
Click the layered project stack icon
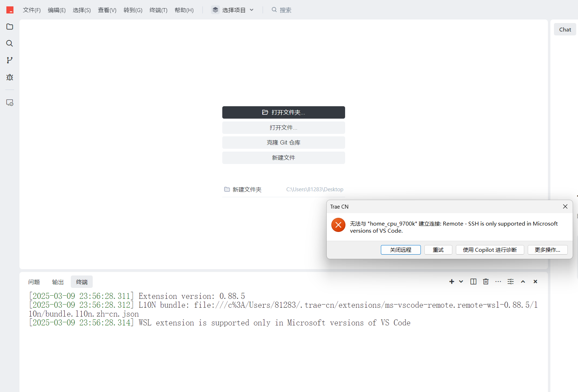coord(215,10)
